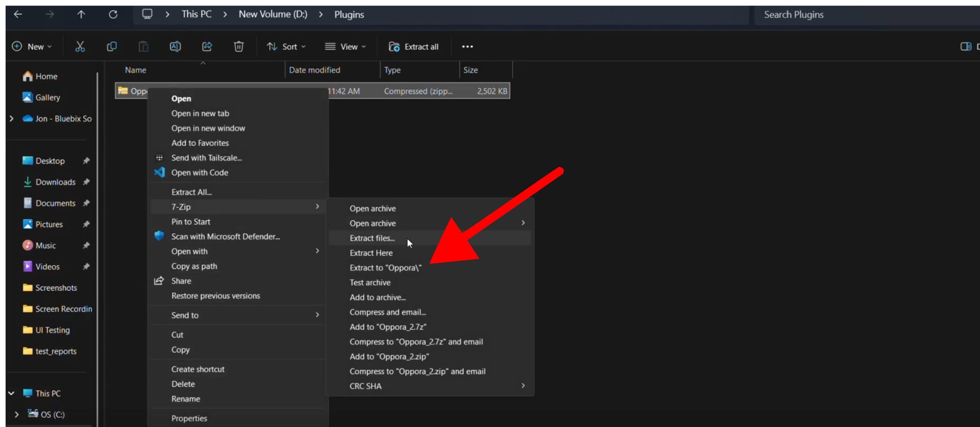
Task: Go up one folder level
Action: click(81, 14)
